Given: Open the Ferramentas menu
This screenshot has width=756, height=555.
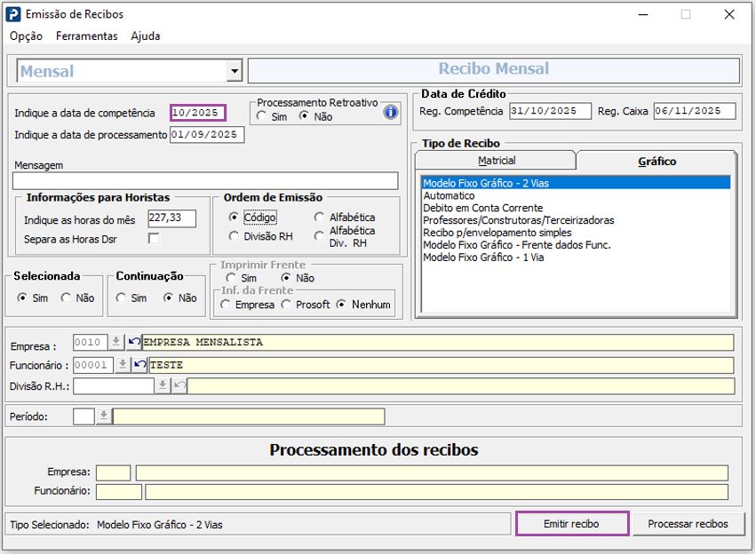Looking at the screenshot, I should (x=86, y=36).
